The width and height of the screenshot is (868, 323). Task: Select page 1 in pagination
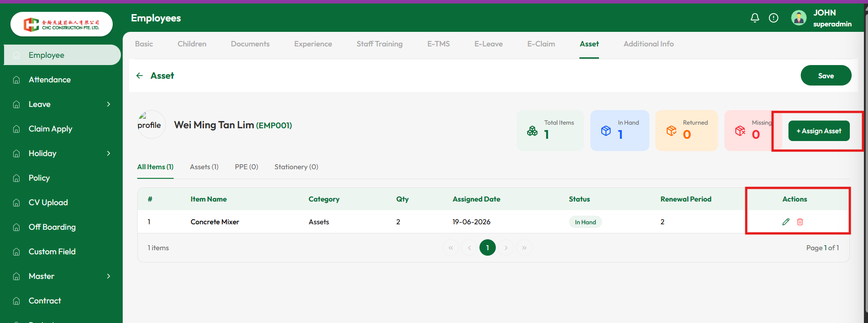click(x=488, y=247)
